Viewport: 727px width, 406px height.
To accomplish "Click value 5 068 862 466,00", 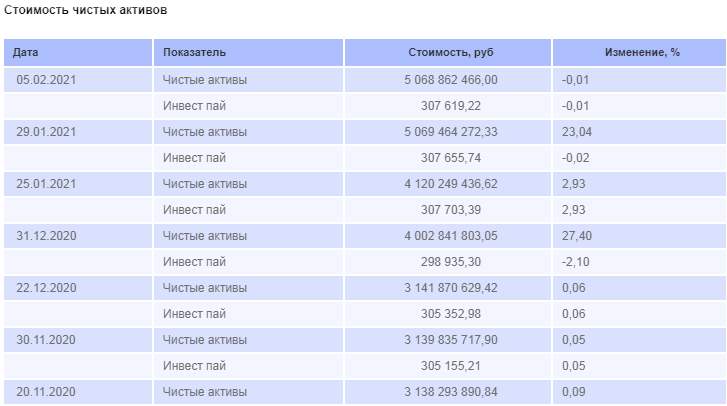I will pyautogui.click(x=451, y=80).
